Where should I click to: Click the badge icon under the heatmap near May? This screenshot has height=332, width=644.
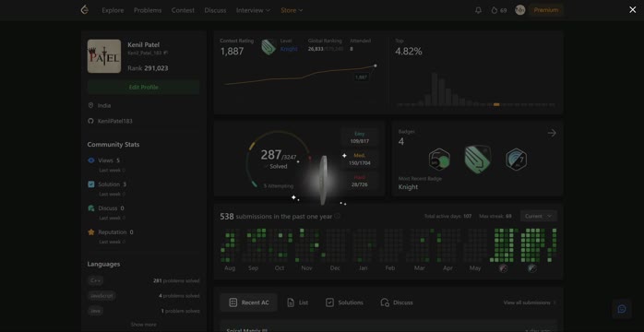pyautogui.click(x=503, y=268)
